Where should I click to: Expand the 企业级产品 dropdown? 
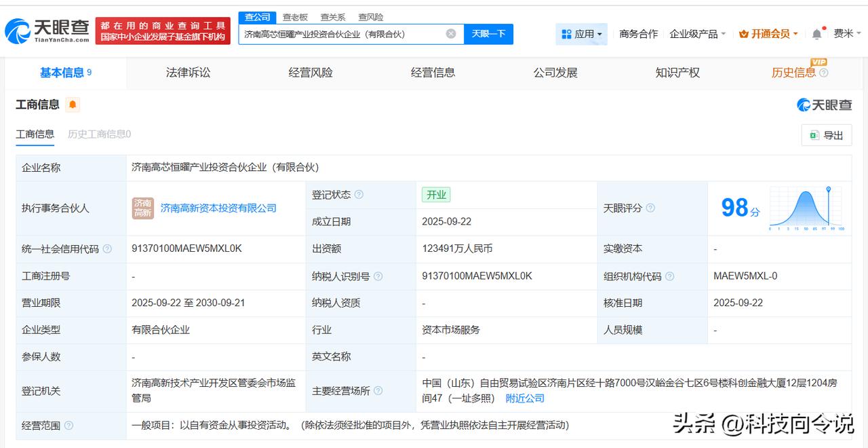(x=697, y=34)
